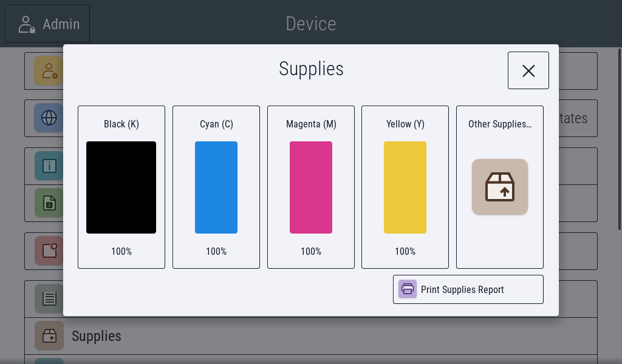
Task: Click the Supplies box icon next to Supplies label
Action: pos(49,335)
